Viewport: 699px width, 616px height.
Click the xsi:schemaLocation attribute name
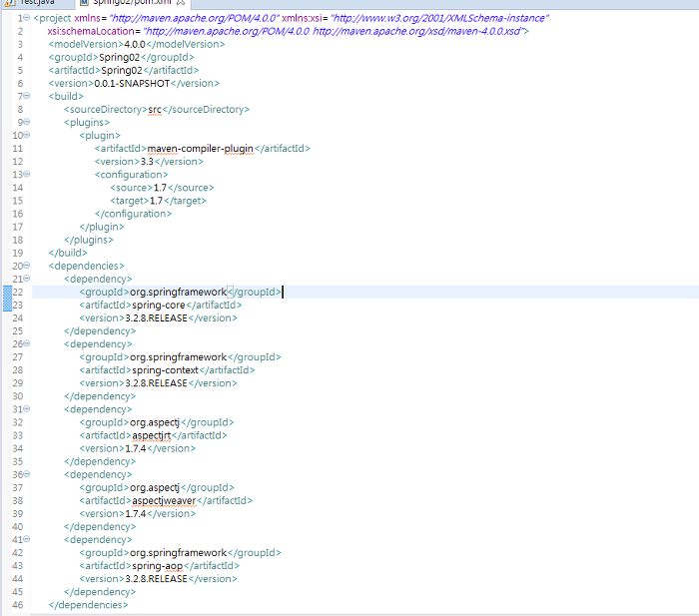pos(91,31)
